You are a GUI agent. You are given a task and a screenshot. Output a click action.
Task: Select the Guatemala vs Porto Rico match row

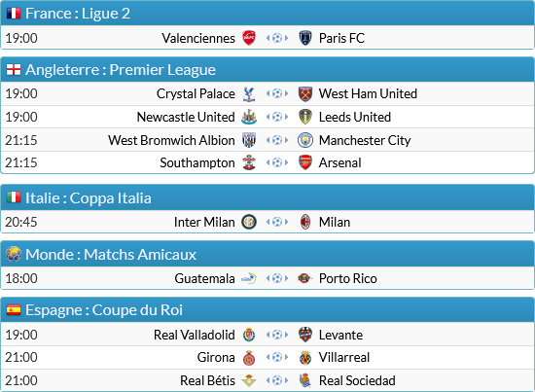click(x=267, y=278)
